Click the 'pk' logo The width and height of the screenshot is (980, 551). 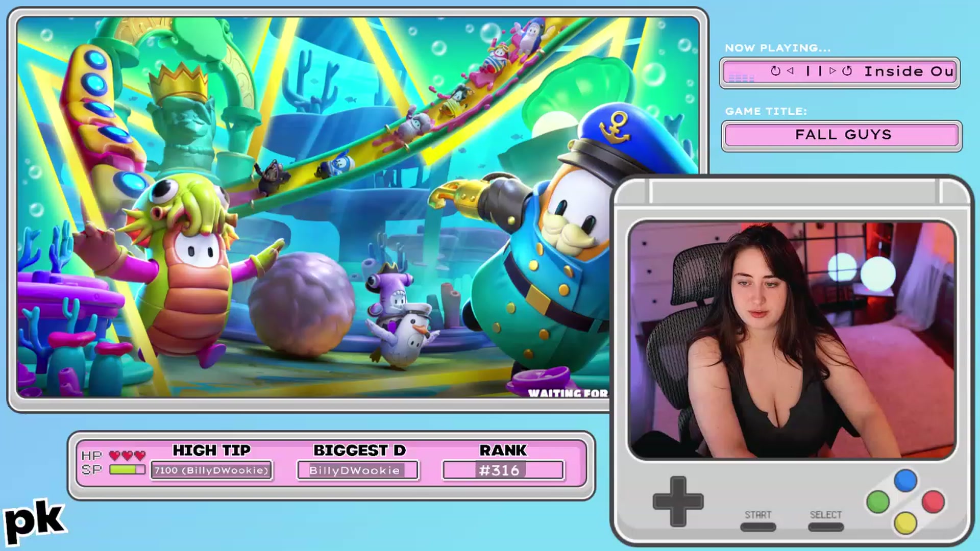pyautogui.click(x=35, y=521)
